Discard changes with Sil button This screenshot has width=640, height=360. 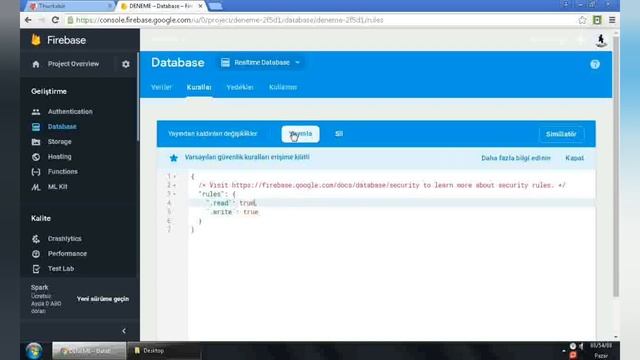pyautogui.click(x=339, y=134)
